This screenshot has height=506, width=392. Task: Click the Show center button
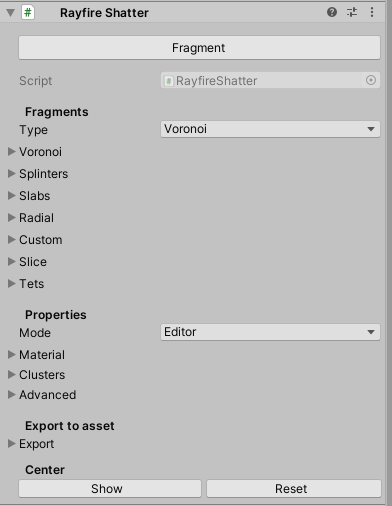(110, 489)
